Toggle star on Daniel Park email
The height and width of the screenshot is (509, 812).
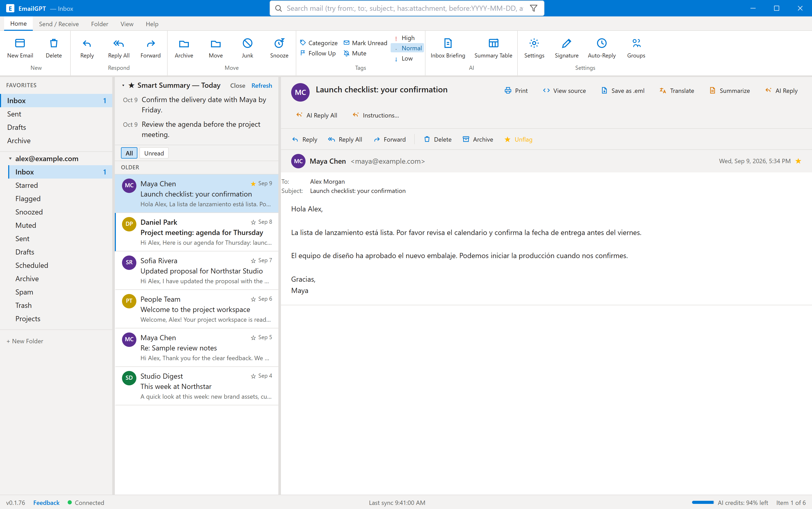click(253, 222)
